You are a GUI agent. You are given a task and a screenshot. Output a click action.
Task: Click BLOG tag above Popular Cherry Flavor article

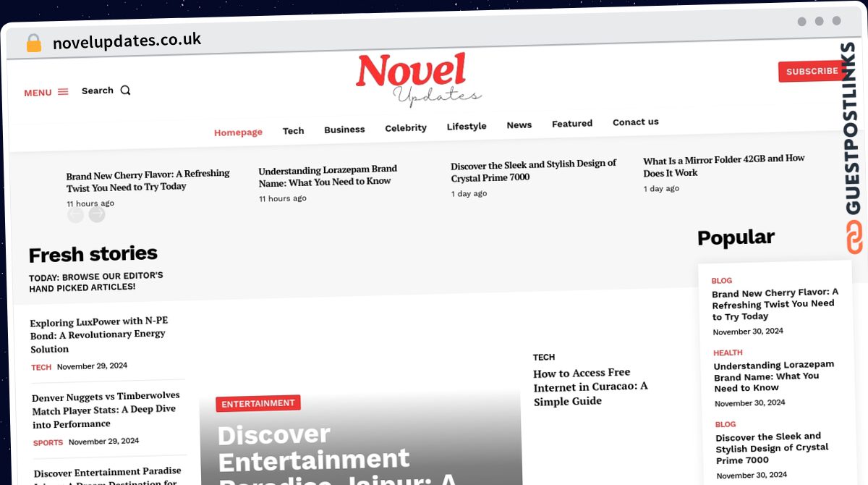pos(722,281)
